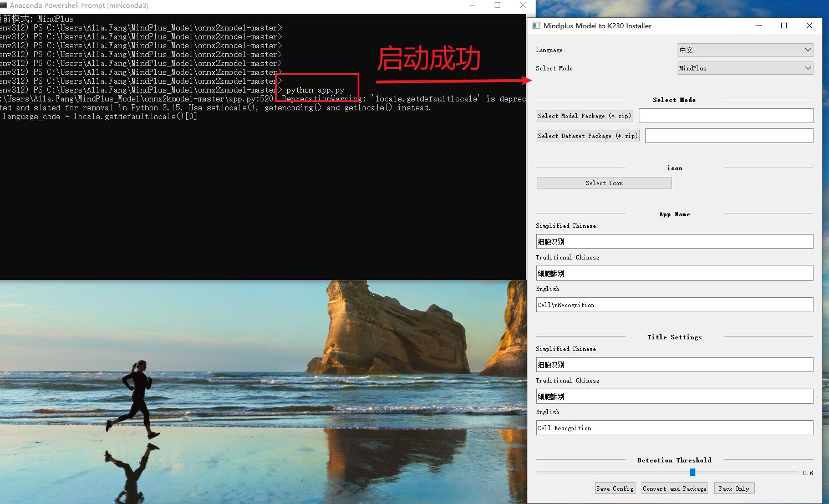Maximize the Mindplus Model Installer window
The width and height of the screenshot is (829, 504).
pos(784,26)
